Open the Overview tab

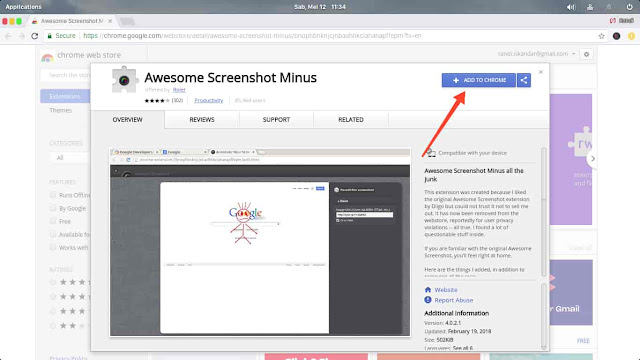click(128, 120)
